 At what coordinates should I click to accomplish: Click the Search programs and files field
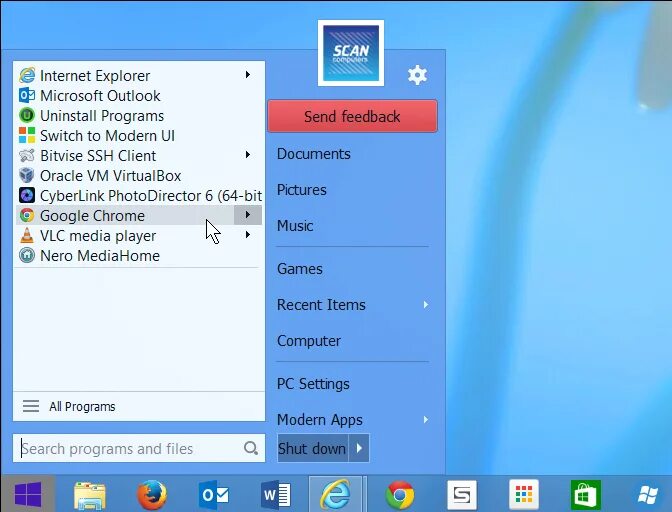click(x=139, y=448)
